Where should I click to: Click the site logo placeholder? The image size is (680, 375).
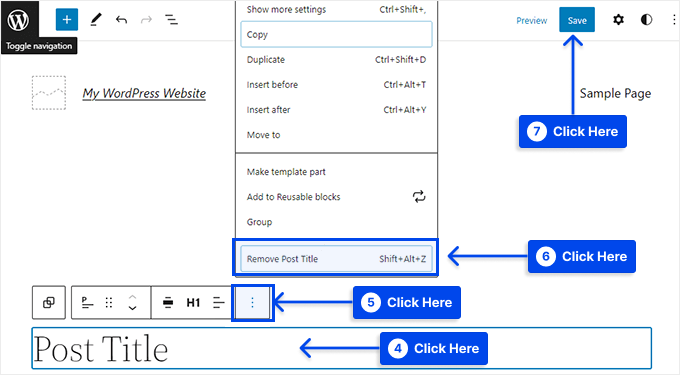point(49,93)
